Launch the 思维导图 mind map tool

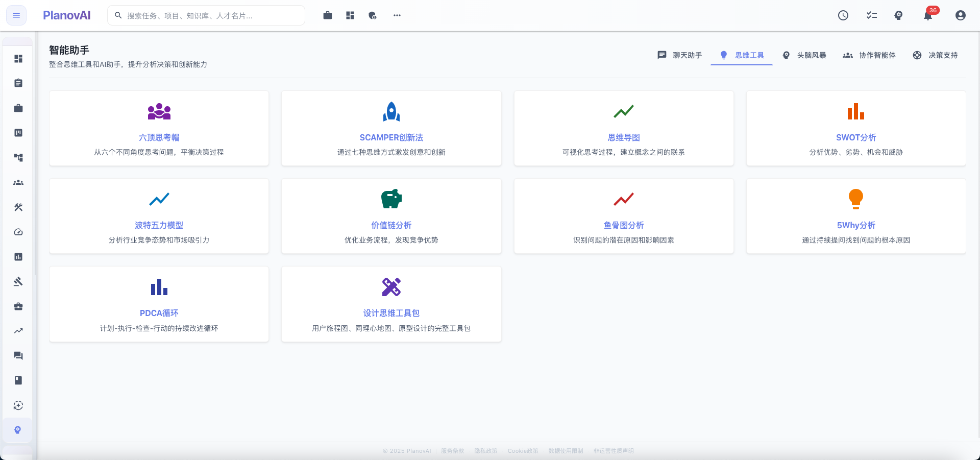click(623, 129)
